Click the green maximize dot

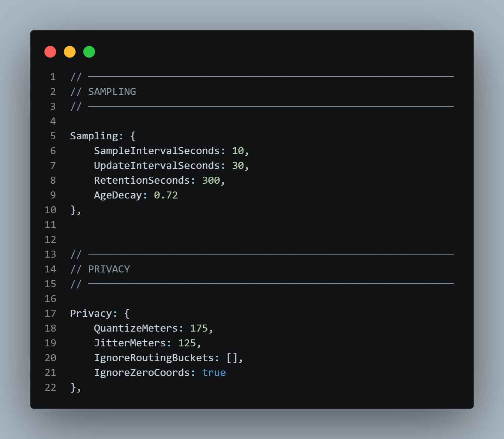click(89, 52)
